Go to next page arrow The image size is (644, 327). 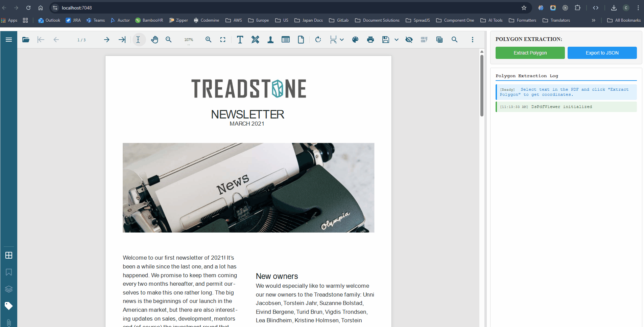pyautogui.click(x=106, y=40)
